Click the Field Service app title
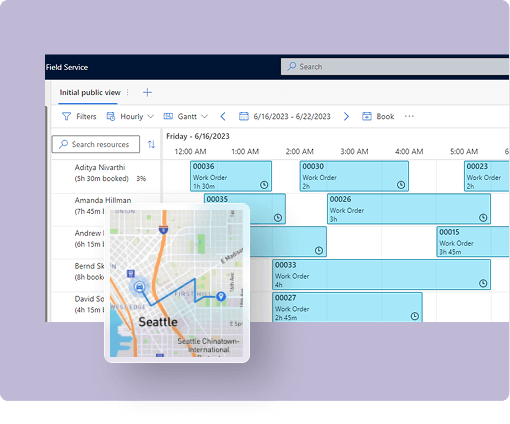The width and height of the screenshot is (510, 424). (67, 67)
